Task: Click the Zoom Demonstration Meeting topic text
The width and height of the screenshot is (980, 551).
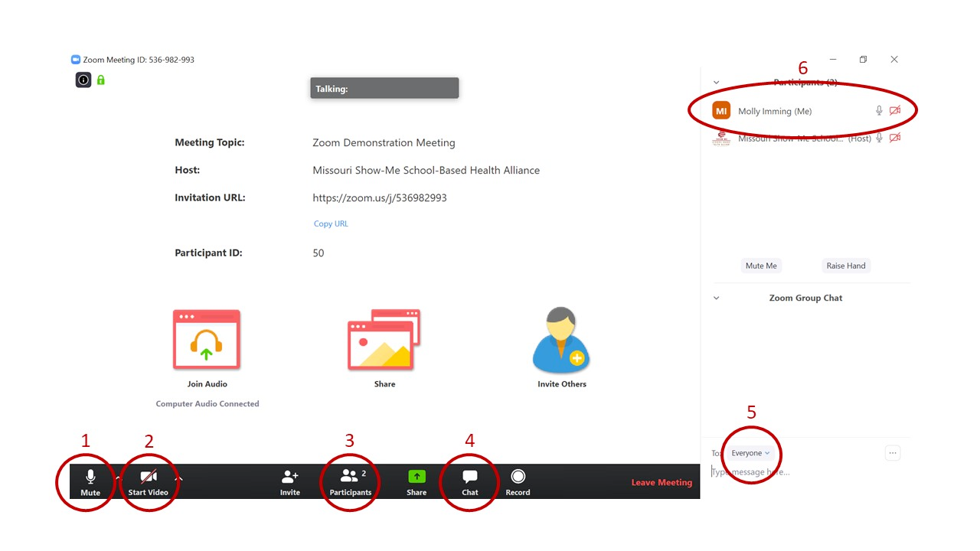Action: point(384,142)
